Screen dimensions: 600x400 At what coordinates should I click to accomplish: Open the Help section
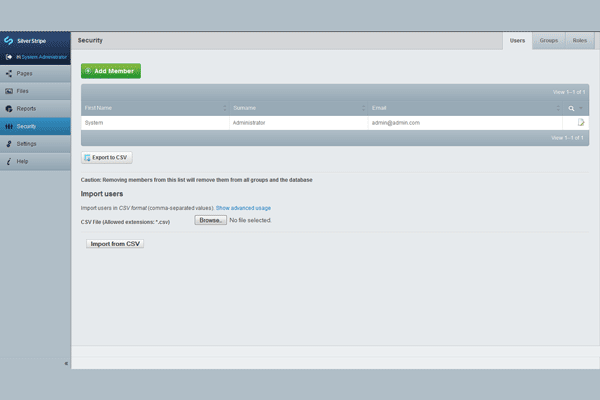coord(35,162)
